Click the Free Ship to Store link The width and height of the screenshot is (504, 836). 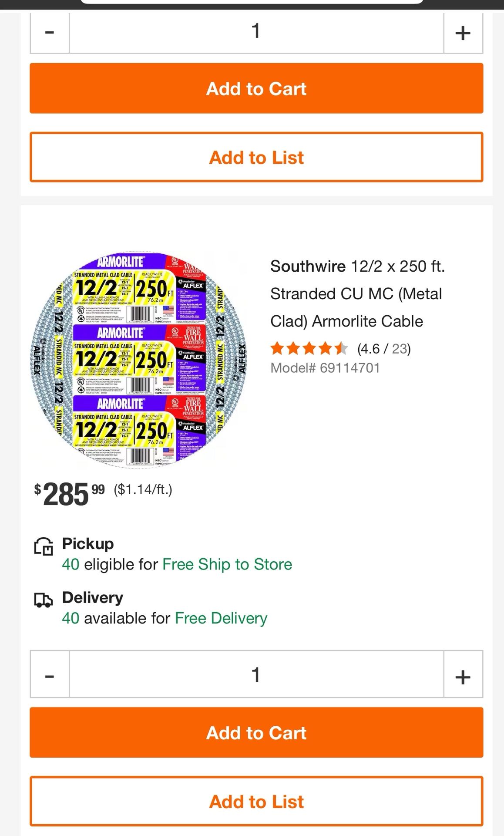(227, 564)
